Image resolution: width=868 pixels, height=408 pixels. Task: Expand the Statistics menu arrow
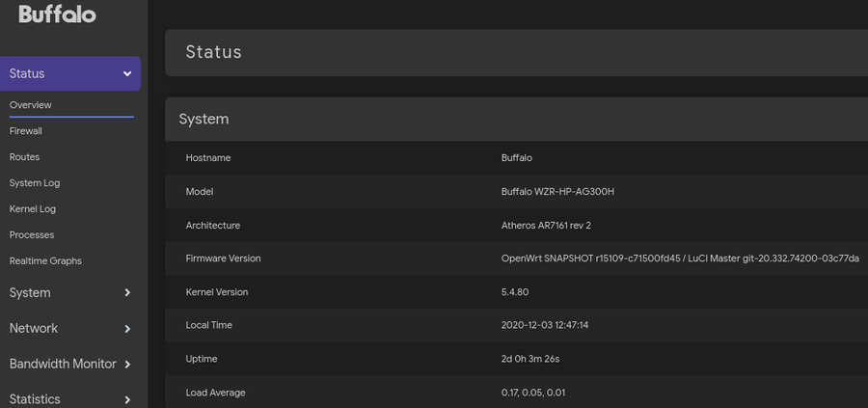click(x=127, y=399)
